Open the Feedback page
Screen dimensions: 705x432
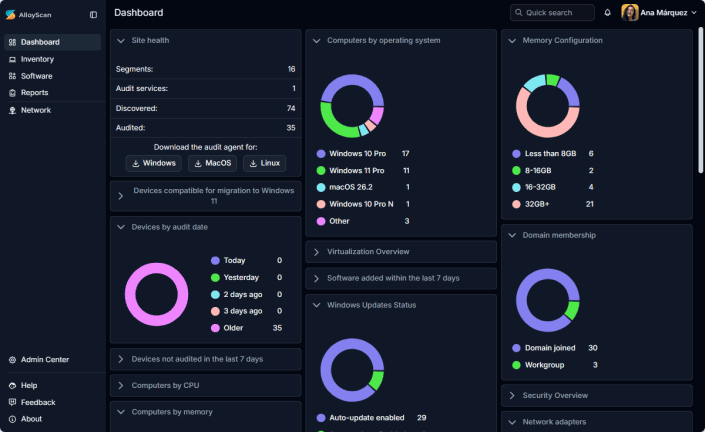(x=52, y=402)
